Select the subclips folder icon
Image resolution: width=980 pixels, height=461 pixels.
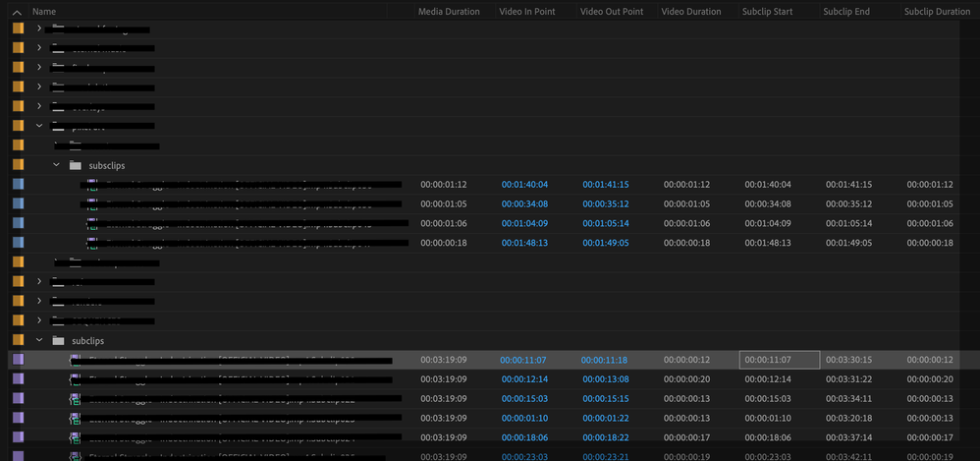[x=58, y=341]
